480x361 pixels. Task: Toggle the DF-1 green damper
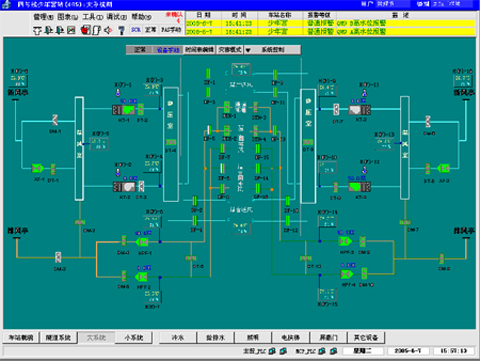click(208, 74)
